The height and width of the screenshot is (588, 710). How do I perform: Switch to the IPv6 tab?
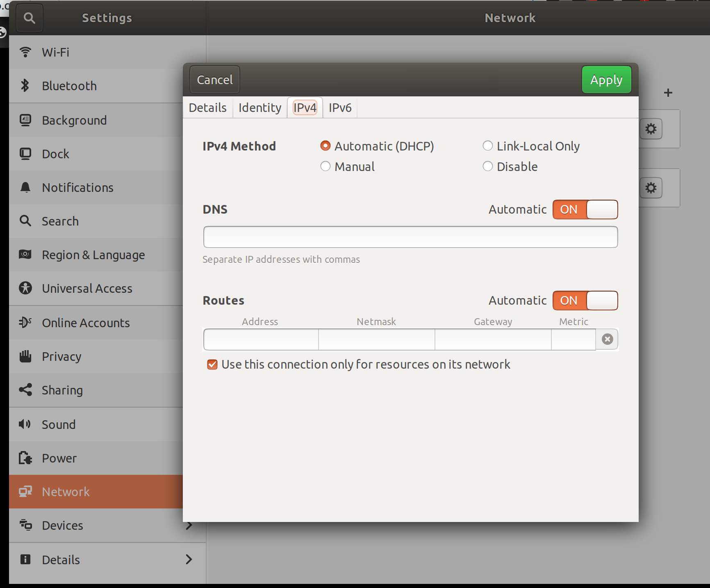pos(340,108)
